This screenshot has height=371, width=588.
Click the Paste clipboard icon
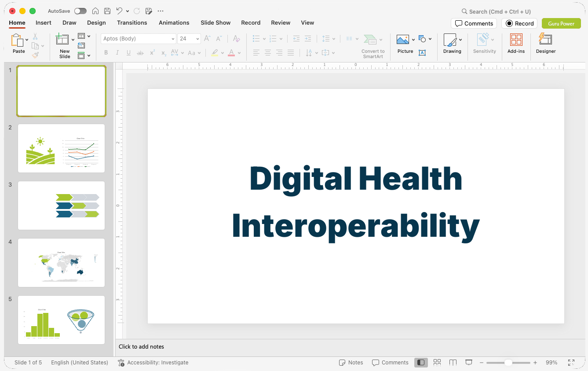[x=18, y=40]
